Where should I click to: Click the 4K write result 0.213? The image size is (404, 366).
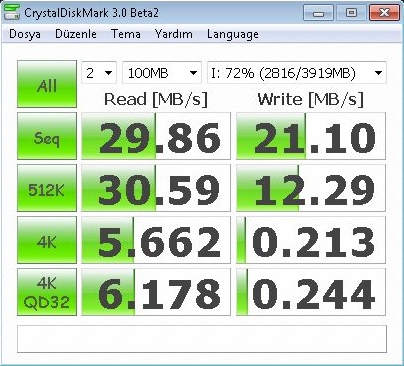(311, 240)
